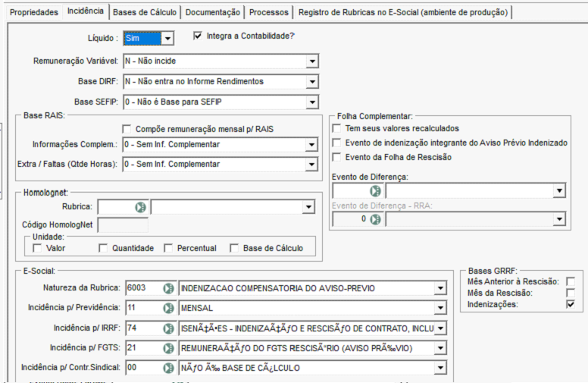Check Tem seus valores recalculados
This screenshot has height=383, width=588.
pyautogui.click(x=336, y=128)
